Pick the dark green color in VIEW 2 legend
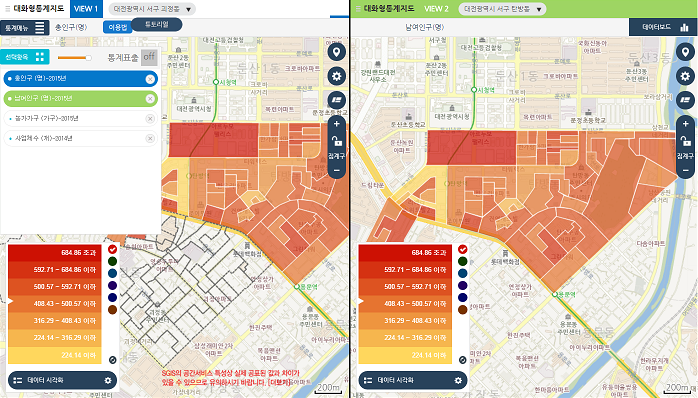Viewport: 698px width, 398px height. coord(463,261)
